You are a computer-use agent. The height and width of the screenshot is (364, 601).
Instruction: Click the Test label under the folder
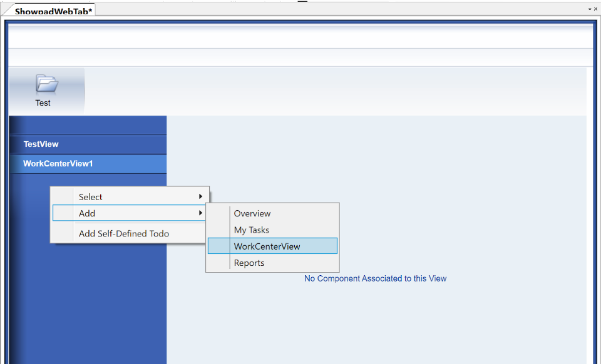pyautogui.click(x=43, y=103)
